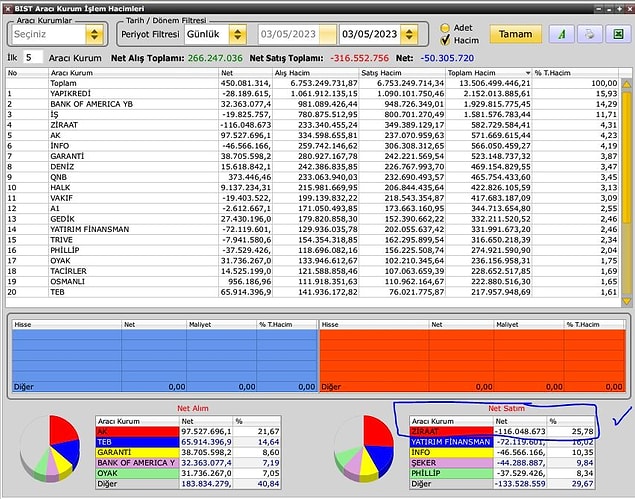Click the green OYAK swatch in Net Alım
Viewport: 635px width, 499px height.
(x=138, y=473)
